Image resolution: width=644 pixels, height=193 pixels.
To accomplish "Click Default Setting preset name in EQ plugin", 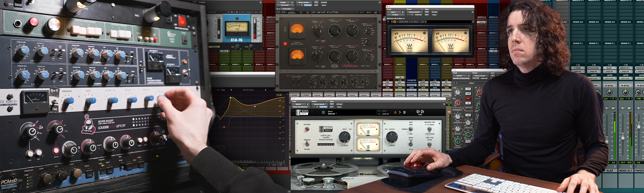I will pos(248,90).
